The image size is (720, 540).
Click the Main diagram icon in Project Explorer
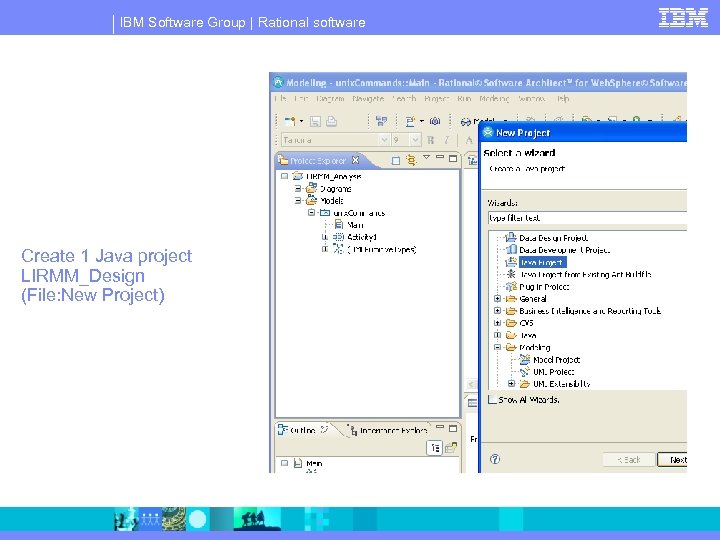[x=339, y=225]
